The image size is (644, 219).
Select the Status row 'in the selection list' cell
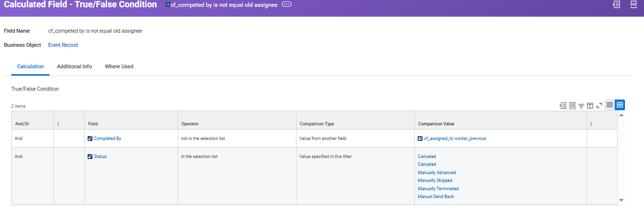pyautogui.click(x=237, y=176)
